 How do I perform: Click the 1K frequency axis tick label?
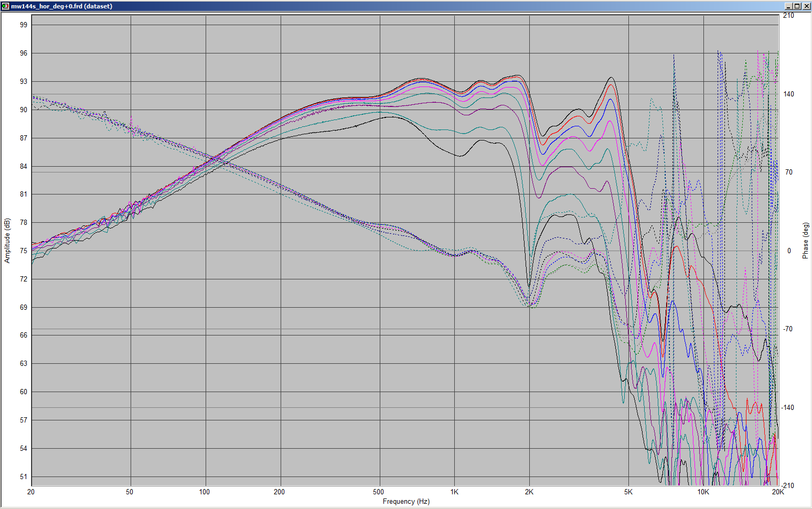(454, 492)
